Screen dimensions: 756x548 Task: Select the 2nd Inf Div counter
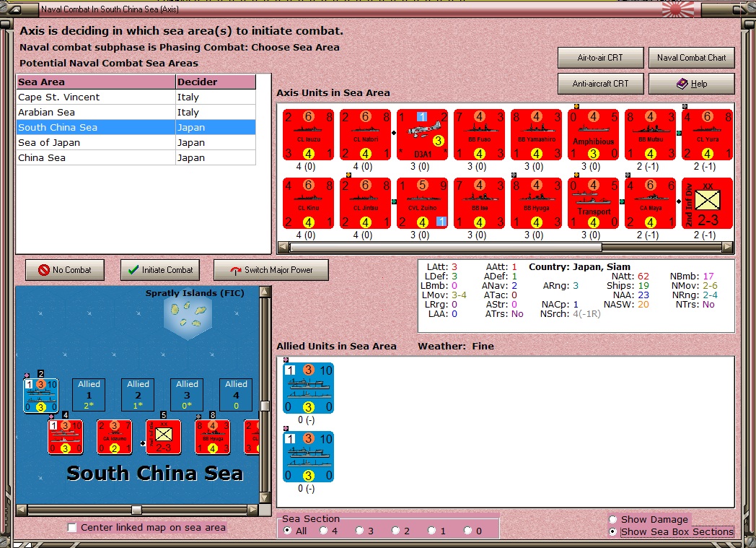point(707,203)
